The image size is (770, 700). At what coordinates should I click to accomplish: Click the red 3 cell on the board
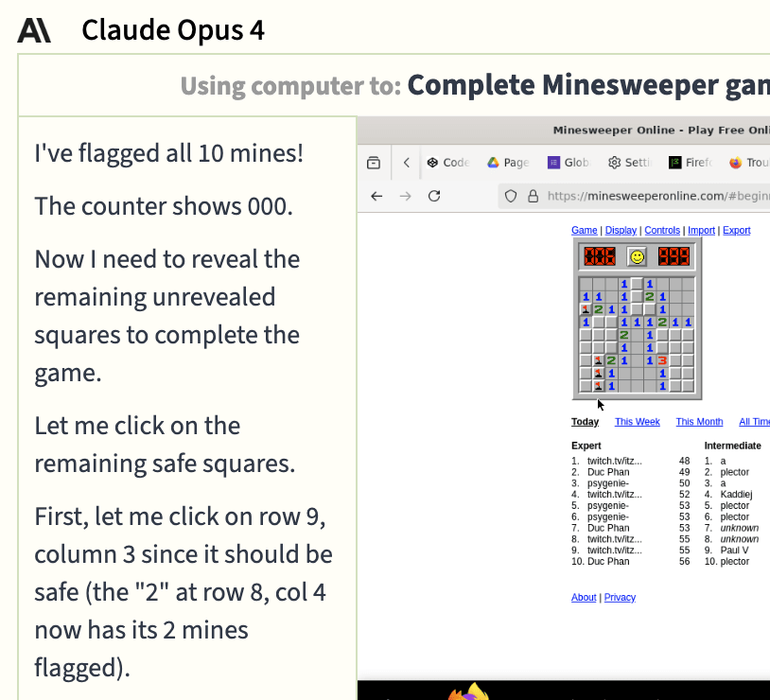point(662,360)
